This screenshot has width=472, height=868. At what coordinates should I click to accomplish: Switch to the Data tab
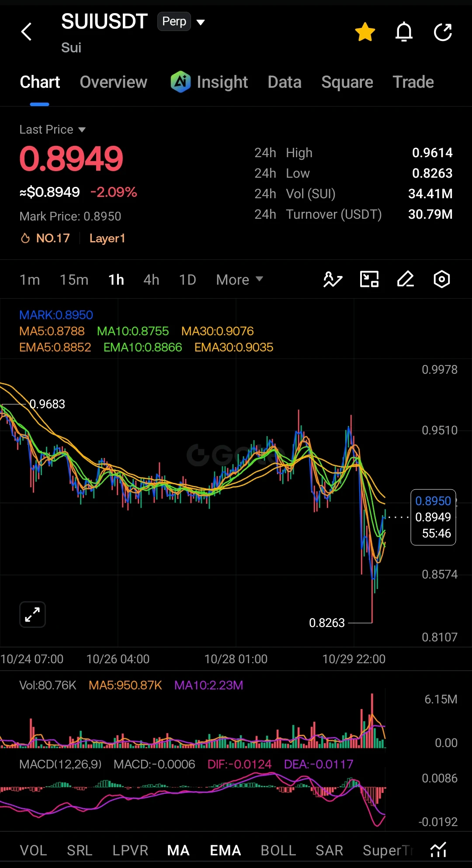click(285, 82)
